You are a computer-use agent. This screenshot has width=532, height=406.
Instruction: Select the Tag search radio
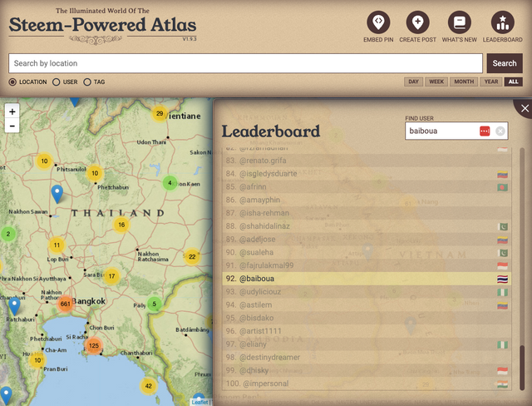(87, 82)
